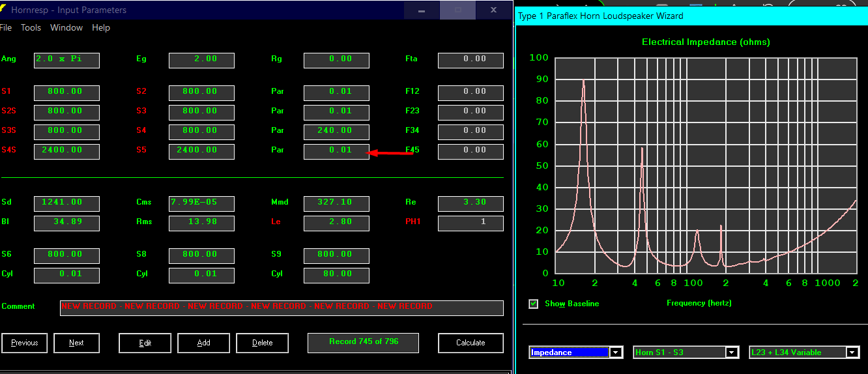Click the F45 input field
The image size is (868, 374).
click(470, 152)
